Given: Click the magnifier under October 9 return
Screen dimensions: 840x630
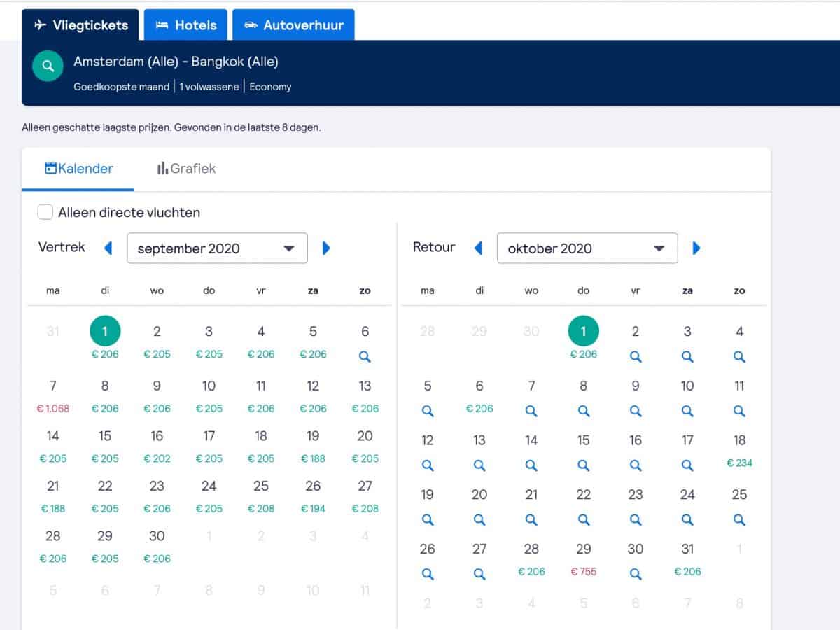Looking at the screenshot, I should (x=636, y=412).
